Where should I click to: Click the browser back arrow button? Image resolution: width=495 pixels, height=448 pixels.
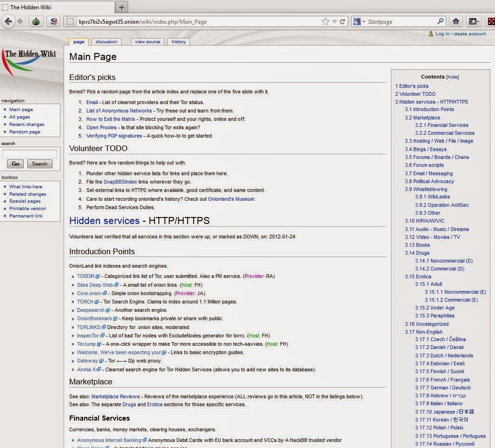click(8, 21)
